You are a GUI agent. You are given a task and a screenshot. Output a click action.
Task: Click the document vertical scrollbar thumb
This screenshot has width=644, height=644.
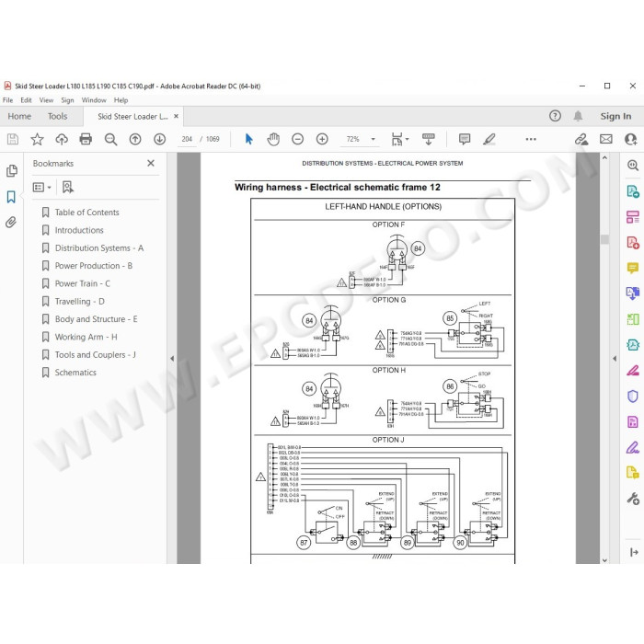point(604,239)
